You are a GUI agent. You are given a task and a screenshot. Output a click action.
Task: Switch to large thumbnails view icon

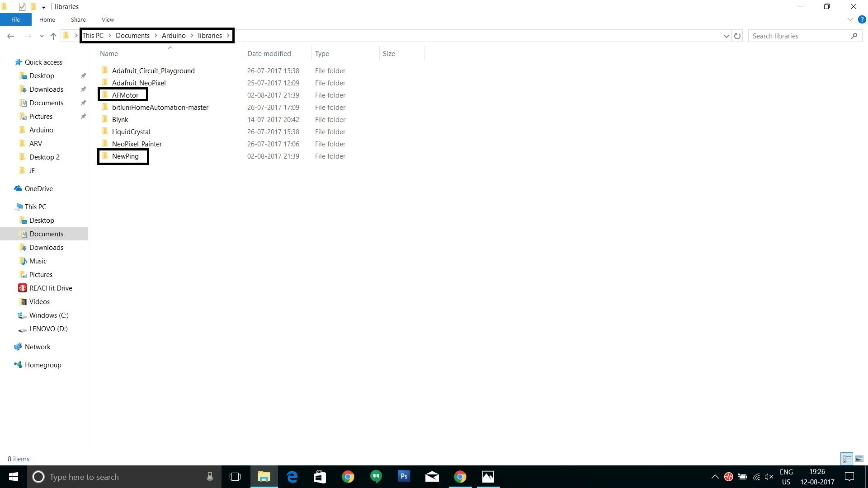[859, 459]
